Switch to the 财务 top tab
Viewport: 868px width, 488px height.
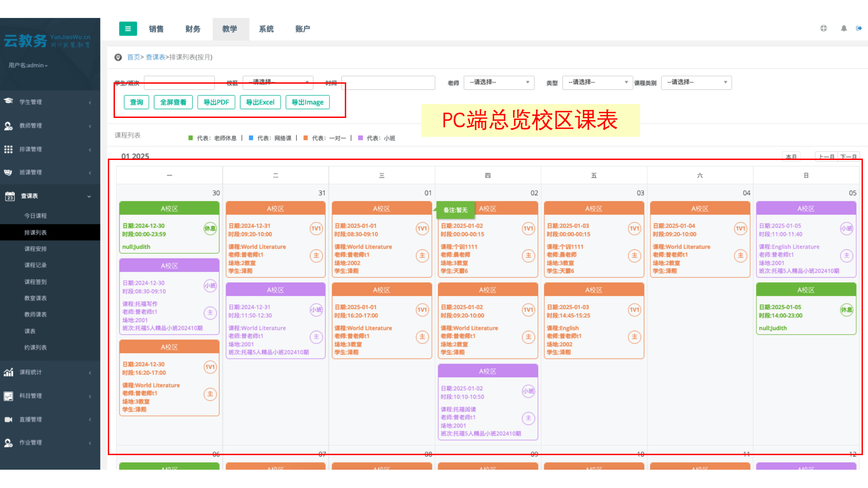coord(193,29)
